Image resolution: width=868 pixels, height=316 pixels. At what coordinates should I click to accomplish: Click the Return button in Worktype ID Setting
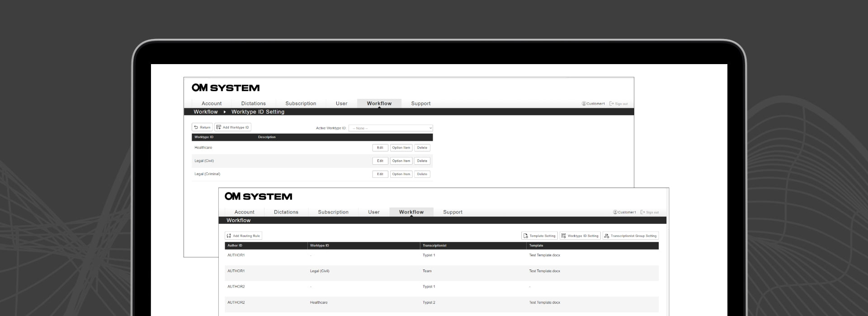pyautogui.click(x=202, y=127)
